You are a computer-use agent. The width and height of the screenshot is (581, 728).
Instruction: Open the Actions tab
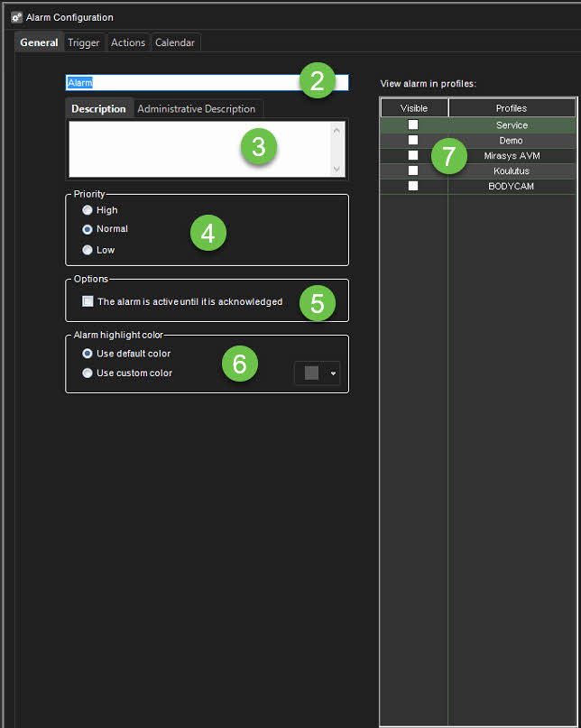128,42
